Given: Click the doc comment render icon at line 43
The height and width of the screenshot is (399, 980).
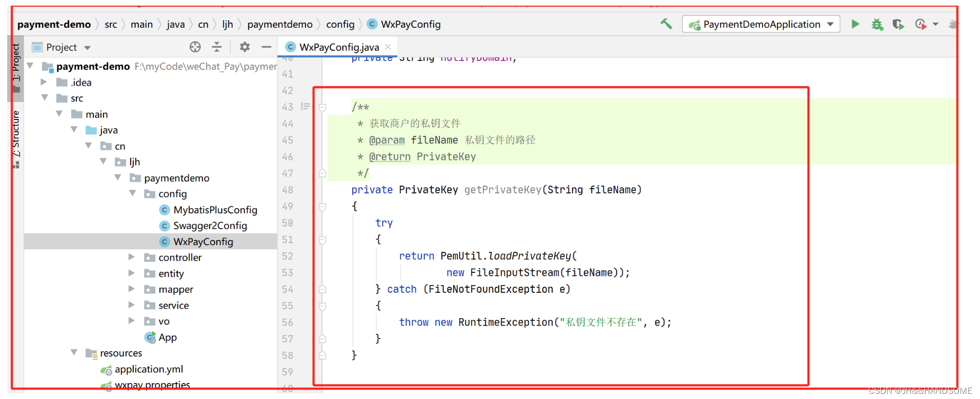Looking at the screenshot, I should click(305, 107).
